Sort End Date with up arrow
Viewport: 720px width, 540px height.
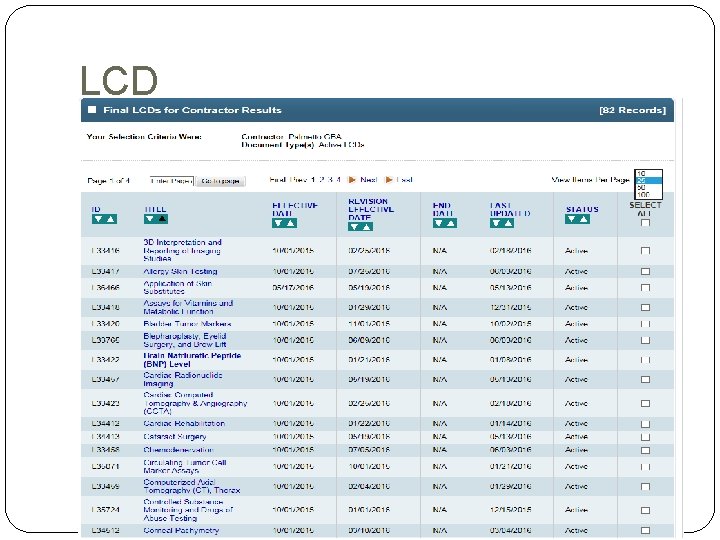(x=451, y=223)
